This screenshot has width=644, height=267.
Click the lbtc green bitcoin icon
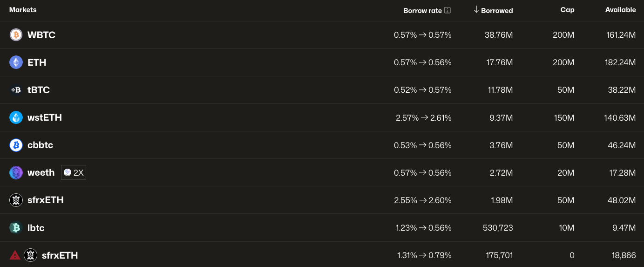tap(16, 227)
